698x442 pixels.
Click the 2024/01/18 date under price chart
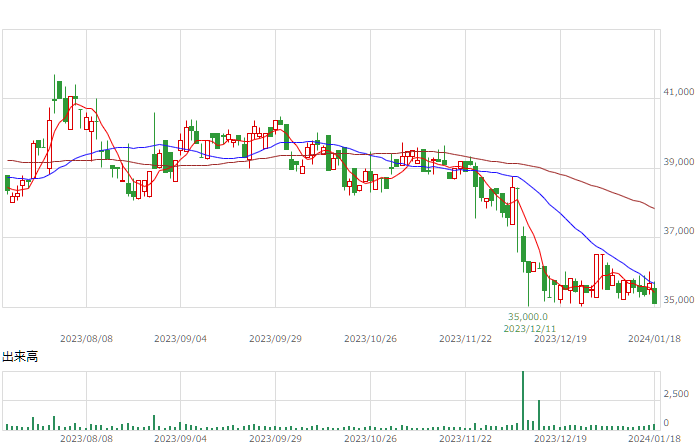(x=654, y=339)
